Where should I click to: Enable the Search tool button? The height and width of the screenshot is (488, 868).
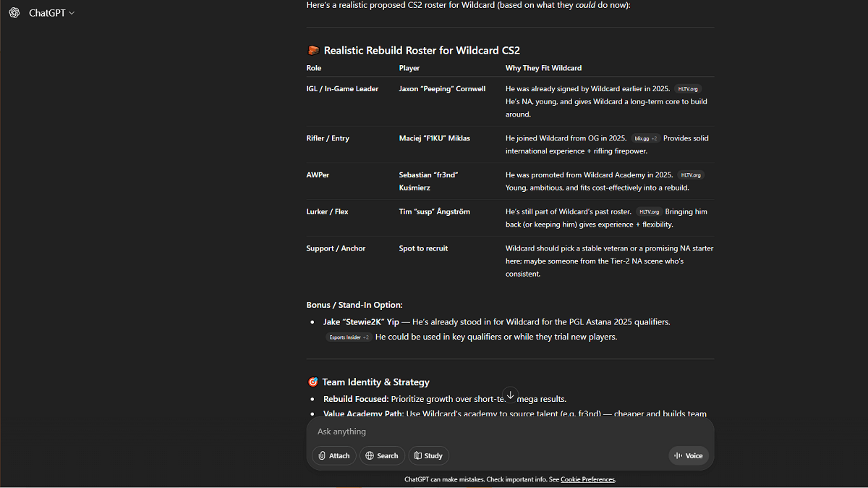pos(382,455)
